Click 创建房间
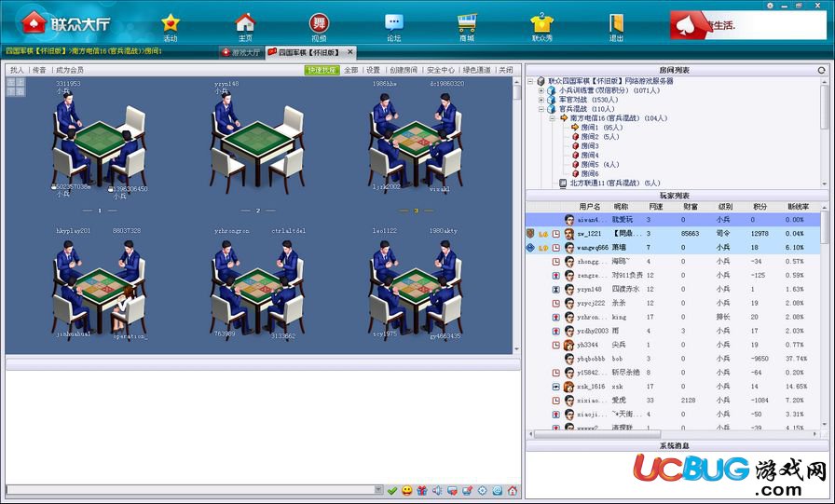This screenshot has height=504, width=835. (404, 70)
